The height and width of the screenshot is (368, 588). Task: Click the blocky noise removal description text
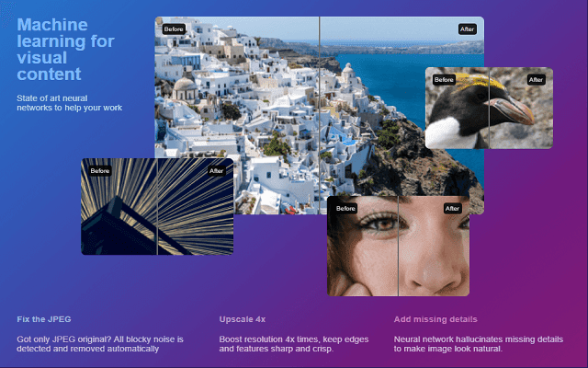(100, 344)
